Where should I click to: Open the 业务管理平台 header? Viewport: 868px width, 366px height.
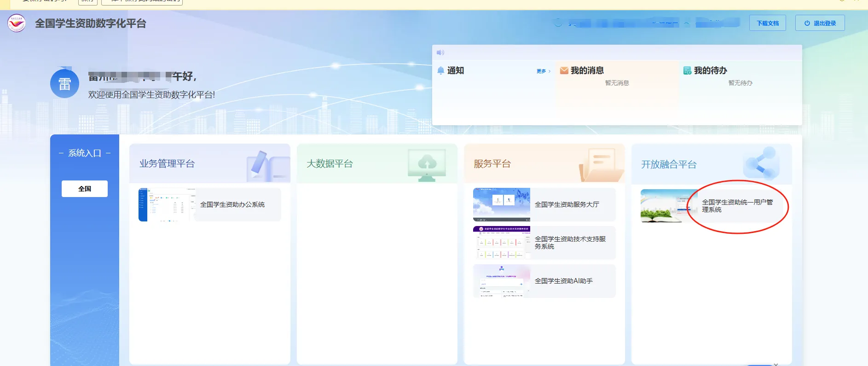coord(167,164)
